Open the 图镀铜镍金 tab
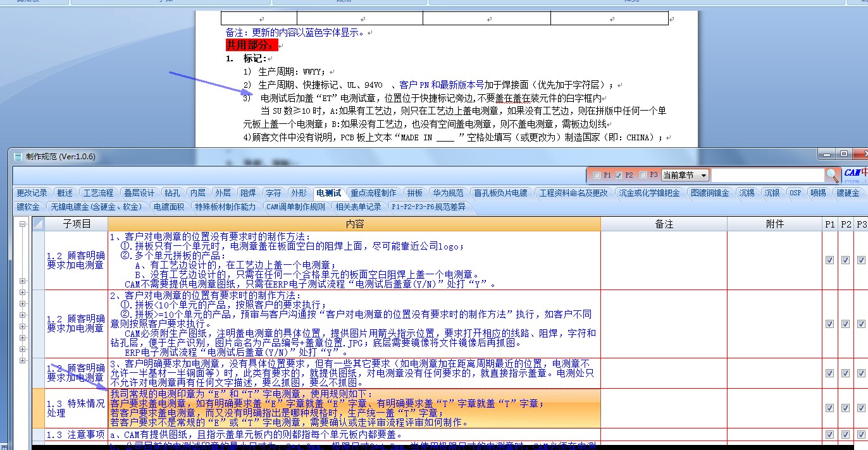The width and height of the screenshot is (868, 450). tap(710, 193)
